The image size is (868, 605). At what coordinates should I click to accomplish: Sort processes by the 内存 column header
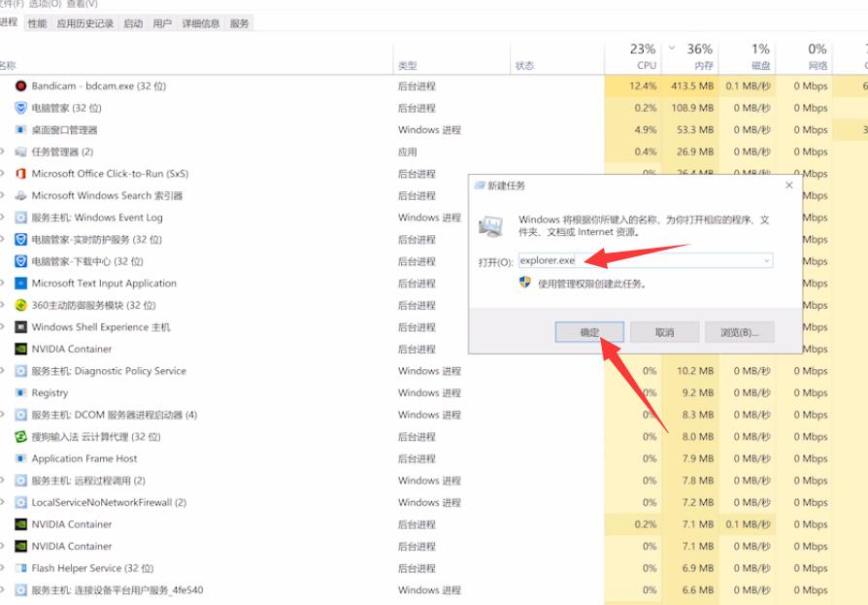pos(691,56)
